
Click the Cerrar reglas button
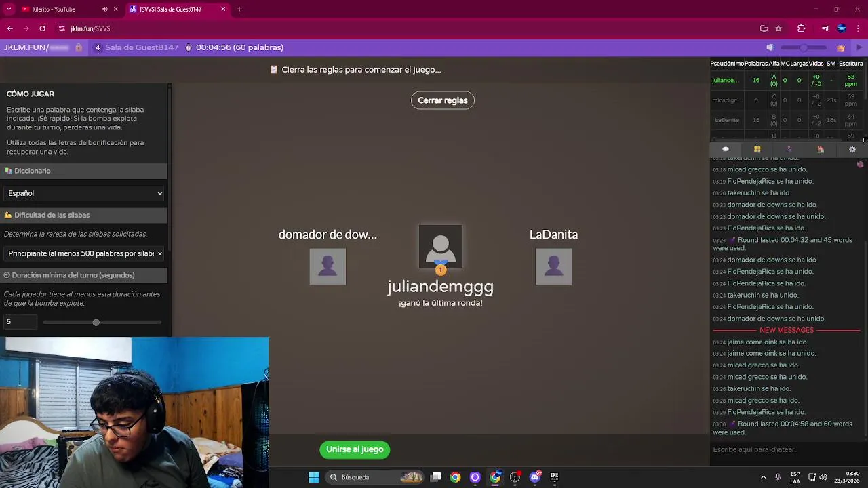(x=442, y=100)
